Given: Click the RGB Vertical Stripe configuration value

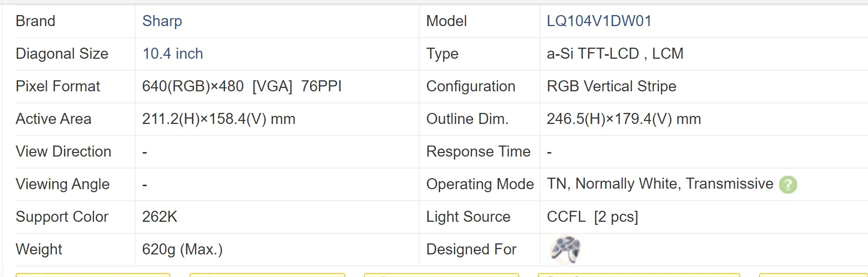Looking at the screenshot, I should (x=612, y=86).
